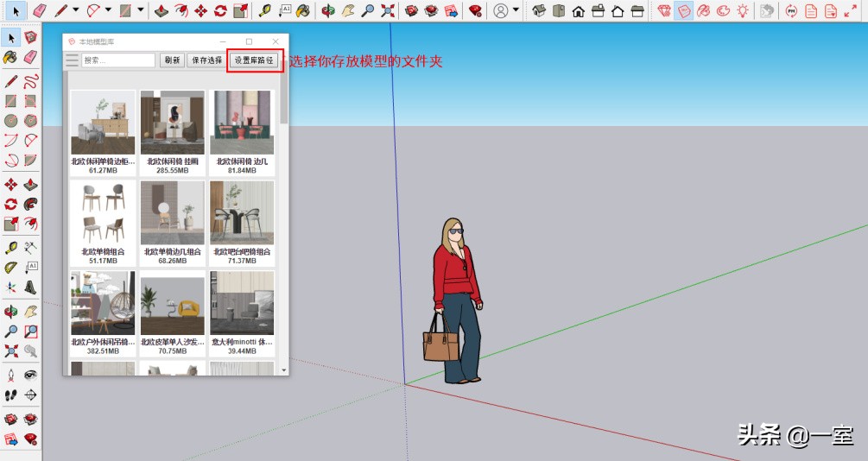Open the rectangle shape tool dropdown arrow
Viewport: 868px width, 461px height.
tap(140, 11)
